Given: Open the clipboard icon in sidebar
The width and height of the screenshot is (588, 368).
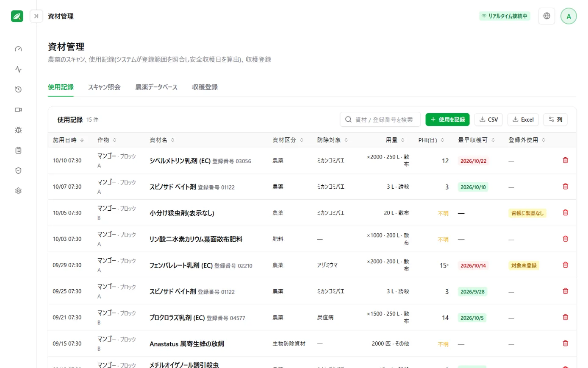Looking at the screenshot, I should coord(18,150).
